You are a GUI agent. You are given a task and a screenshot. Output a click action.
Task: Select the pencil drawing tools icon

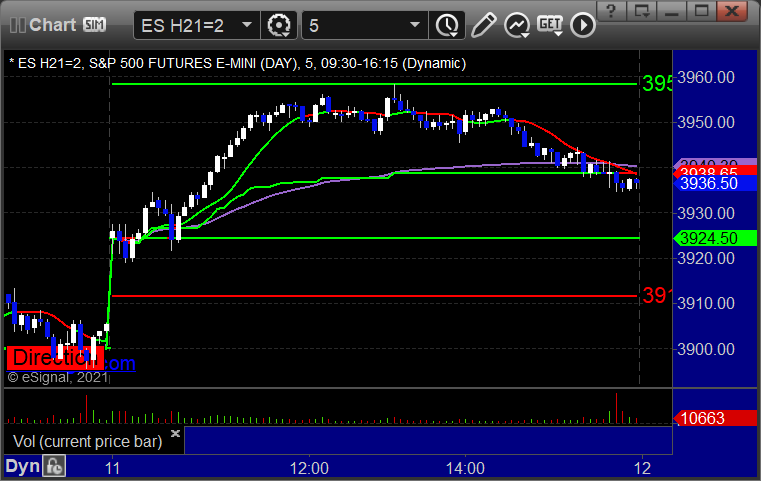pyautogui.click(x=483, y=25)
